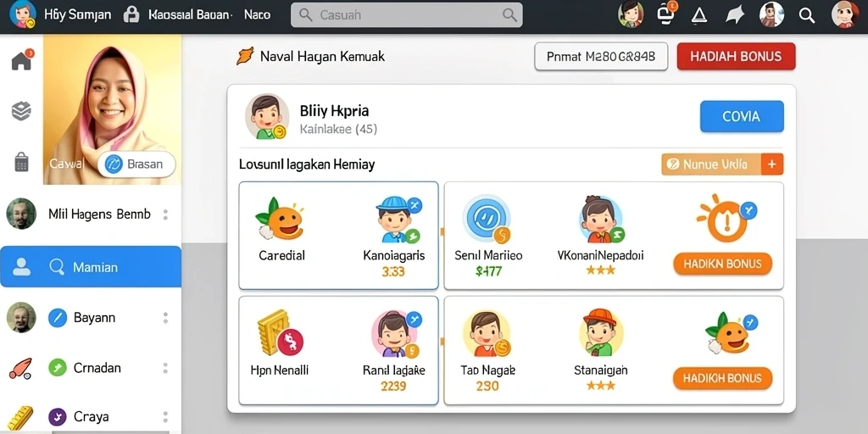Click the triangle alert icon in top bar
The height and width of the screenshot is (434, 868).
pyautogui.click(x=699, y=15)
